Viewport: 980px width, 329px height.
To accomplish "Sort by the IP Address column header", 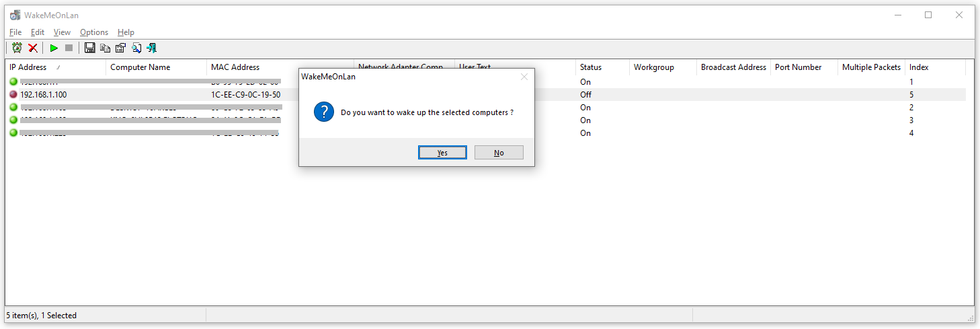I will pyautogui.click(x=56, y=67).
